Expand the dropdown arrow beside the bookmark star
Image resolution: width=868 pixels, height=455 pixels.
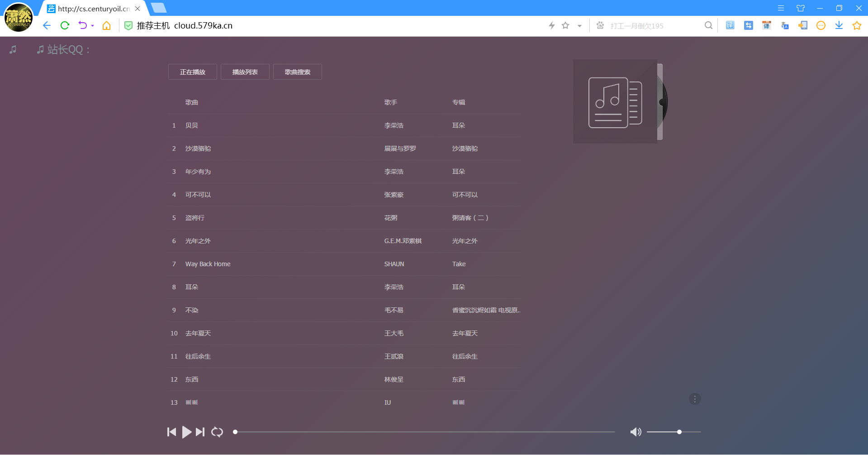(579, 26)
